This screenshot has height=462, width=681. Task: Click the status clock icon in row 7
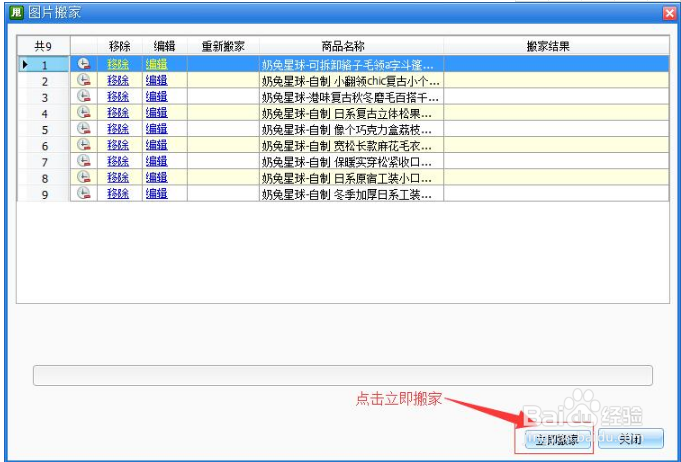coord(84,161)
